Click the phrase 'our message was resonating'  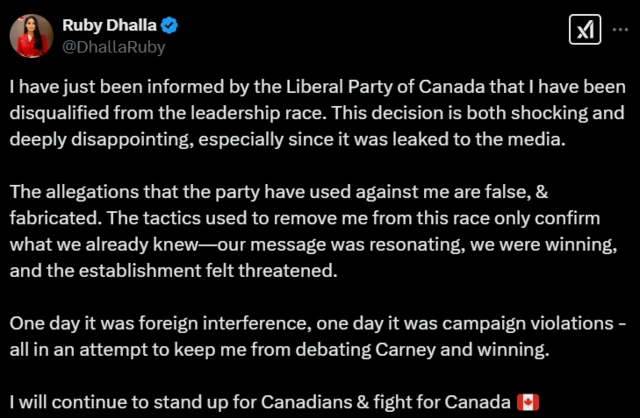[x=316, y=245]
